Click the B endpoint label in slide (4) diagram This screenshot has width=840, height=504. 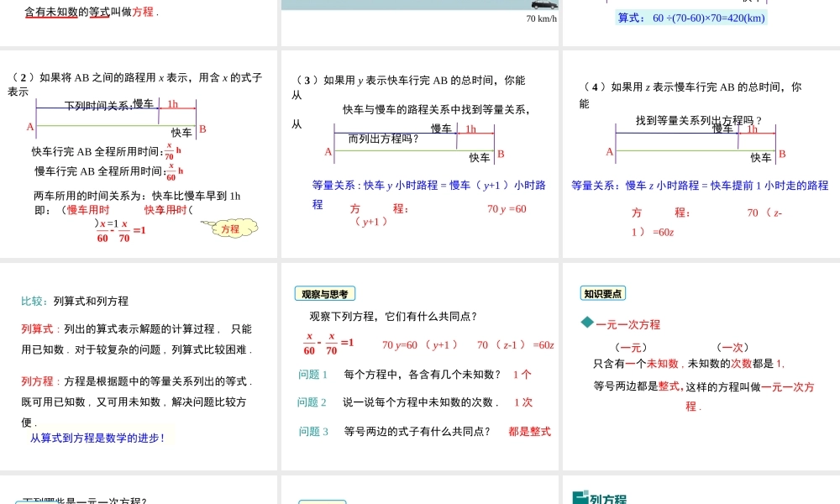click(782, 154)
